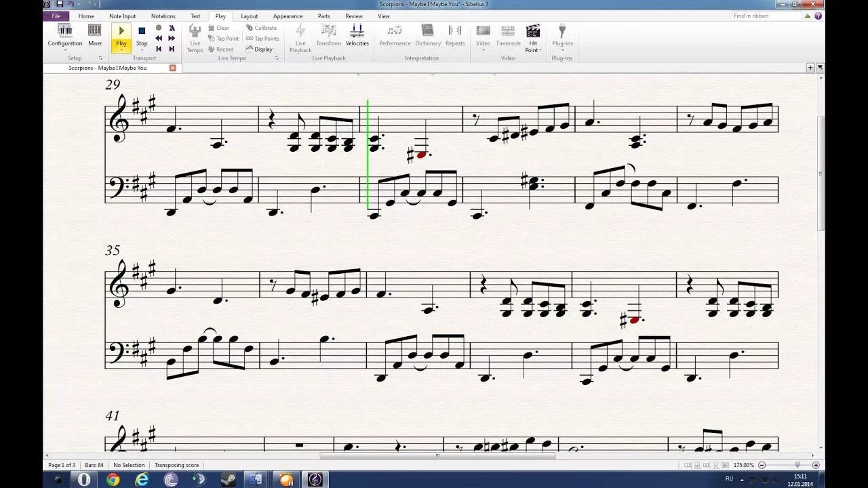Move playback line to the end
868x488 pixels.
[x=172, y=49]
